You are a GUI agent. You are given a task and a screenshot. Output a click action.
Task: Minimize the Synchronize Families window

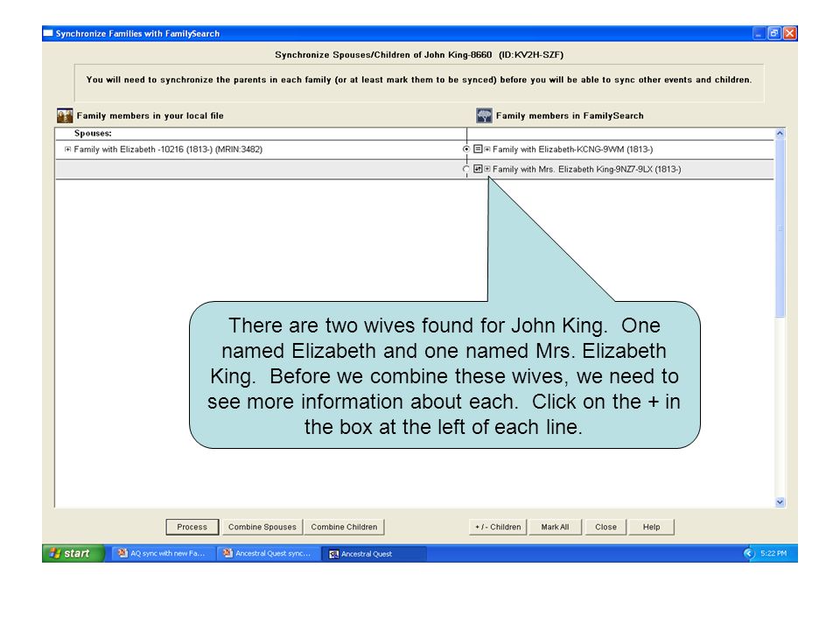(759, 33)
